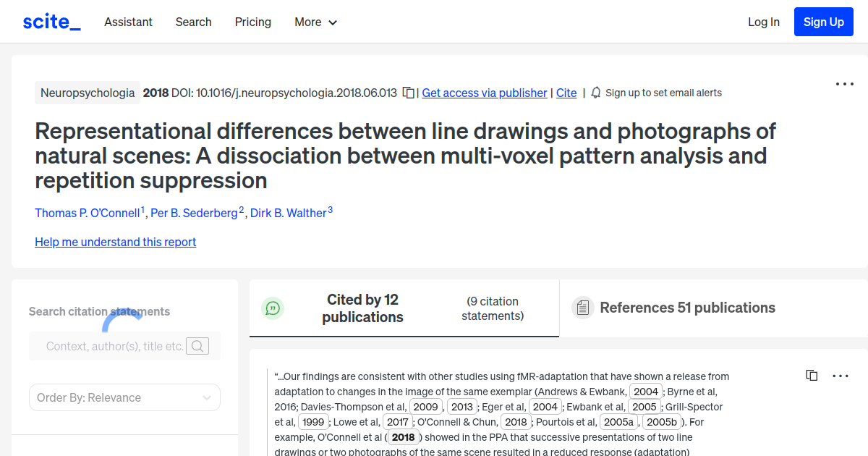This screenshot has height=456, width=868.
Task: Open the report's three-dot options menu
Action: (x=844, y=84)
